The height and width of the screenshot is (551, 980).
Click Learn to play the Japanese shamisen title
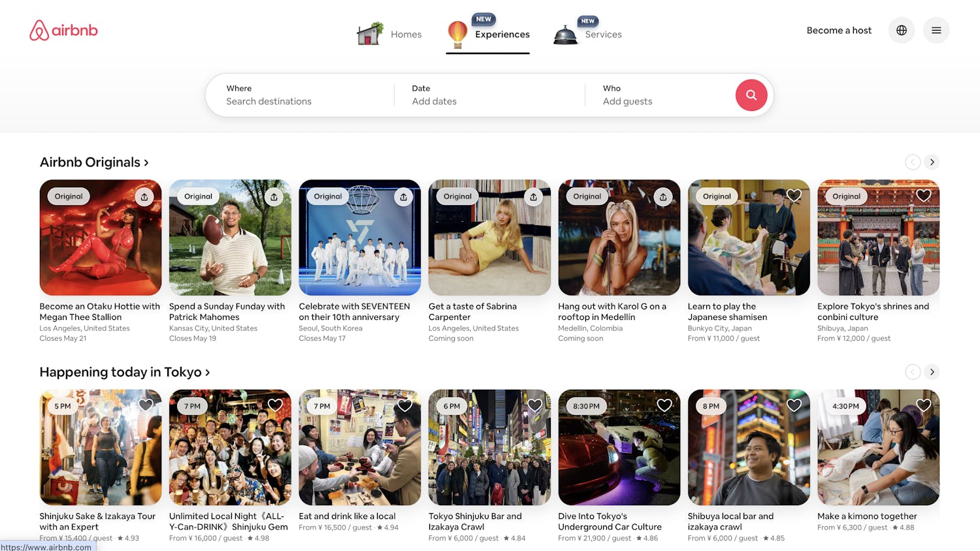(727, 311)
